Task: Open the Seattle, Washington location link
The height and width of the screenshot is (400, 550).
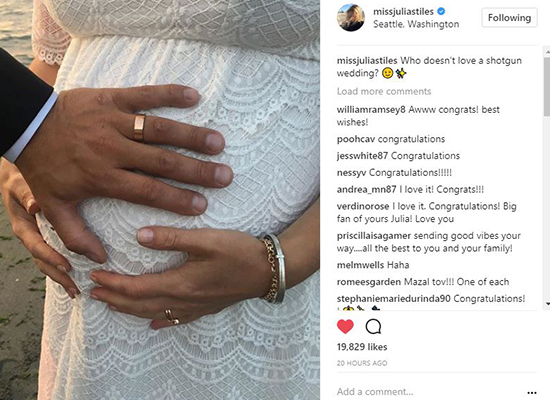Action: point(416,24)
